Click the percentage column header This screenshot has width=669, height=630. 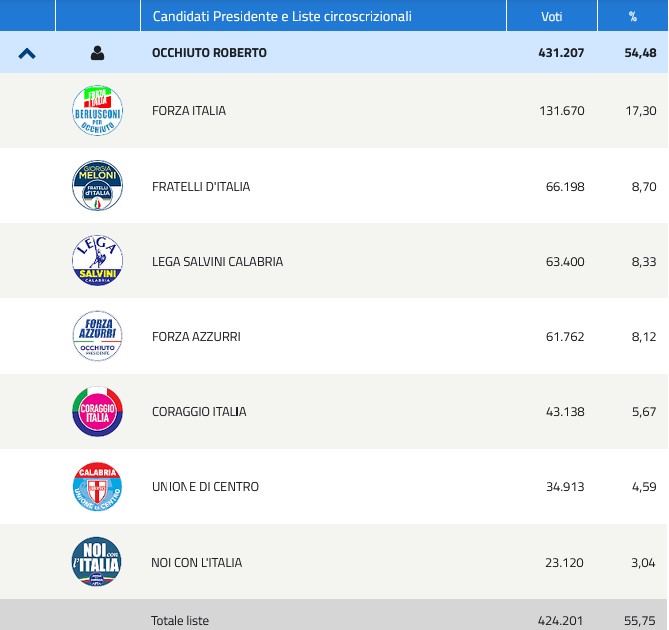(632, 17)
